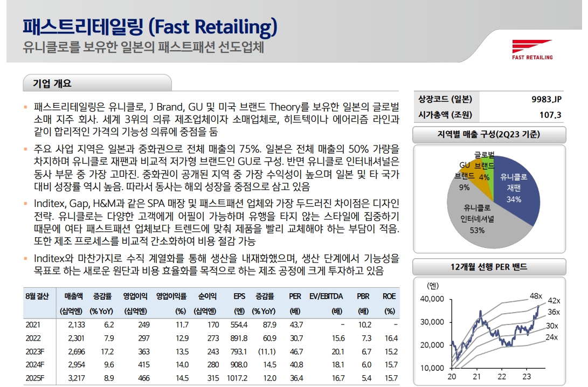Click the 2025F EPS value 1017.2
The image size is (588, 387).
click(237, 378)
